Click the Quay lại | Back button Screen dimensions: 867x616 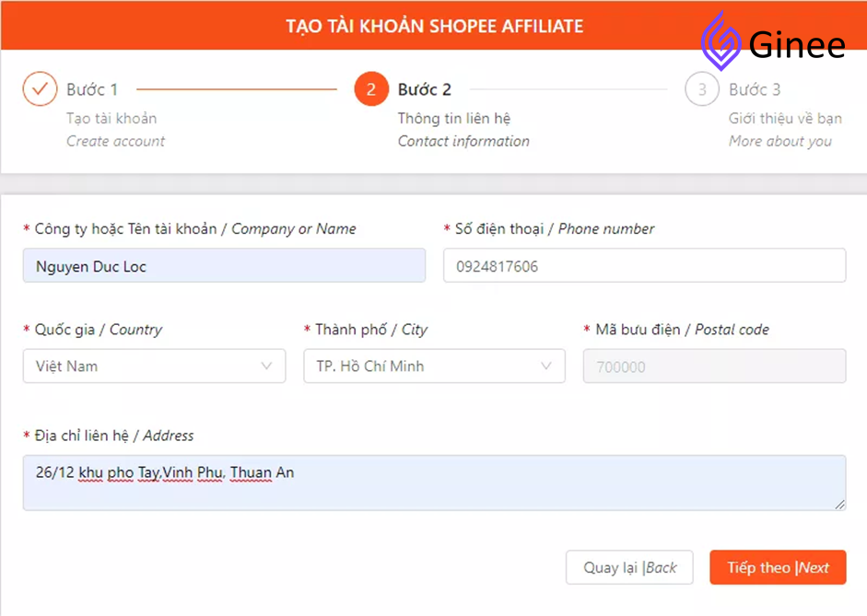629,567
